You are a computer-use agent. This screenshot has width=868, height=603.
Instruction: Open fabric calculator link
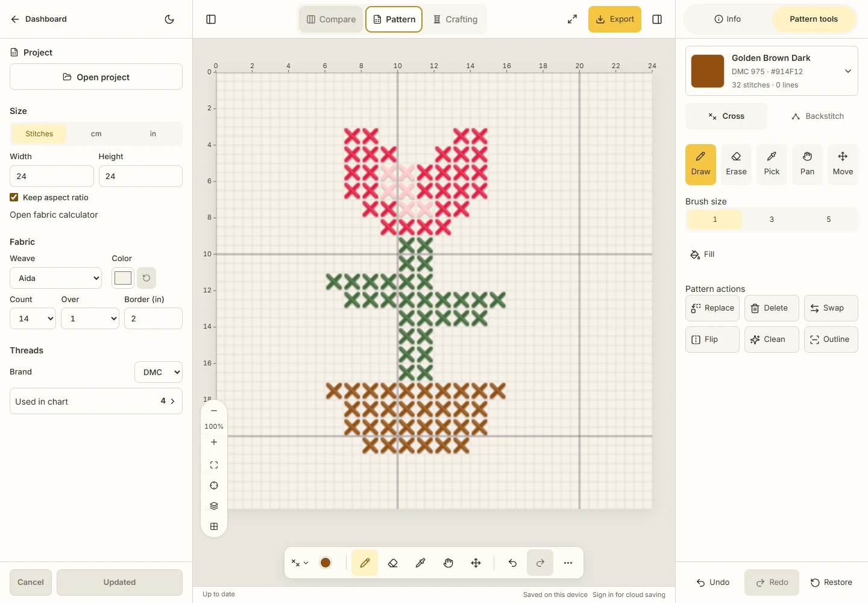(54, 215)
